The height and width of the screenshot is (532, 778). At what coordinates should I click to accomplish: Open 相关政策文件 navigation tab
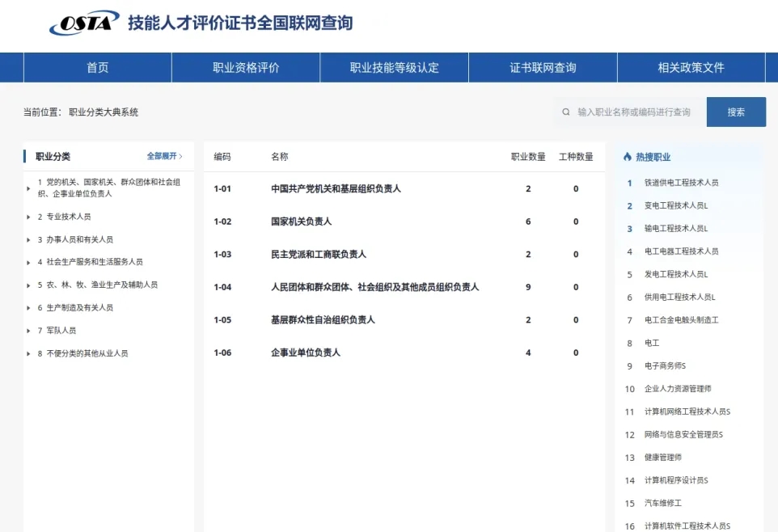click(x=691, y=68)
